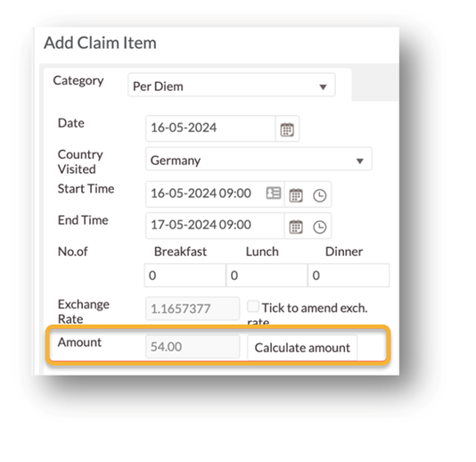Viewport: 476px width, 462px height.
Task: Open the End Time calendar picker icon
Action: pyautogui.click(x=296, y=227)
